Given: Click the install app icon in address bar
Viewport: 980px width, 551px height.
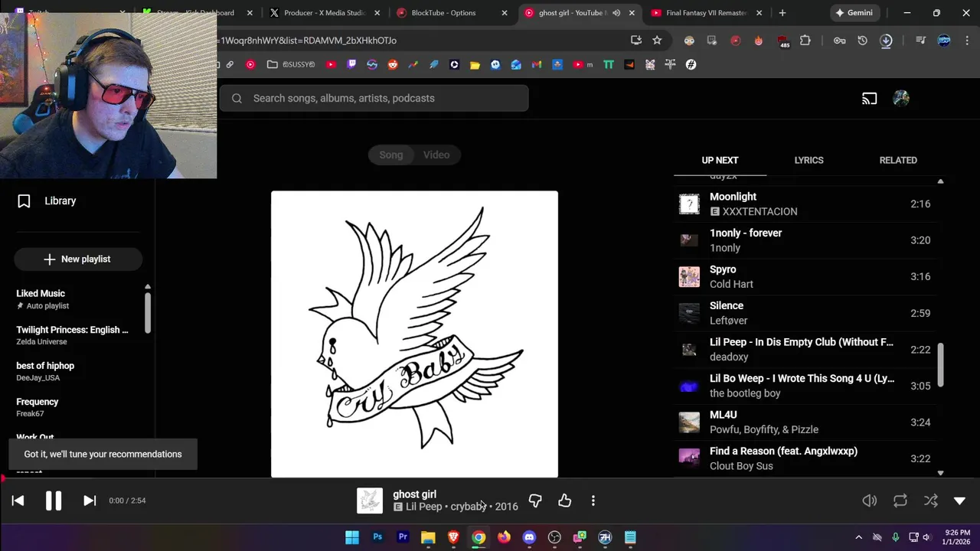Looking at the screenshot, I should click(x=636, y=41).
